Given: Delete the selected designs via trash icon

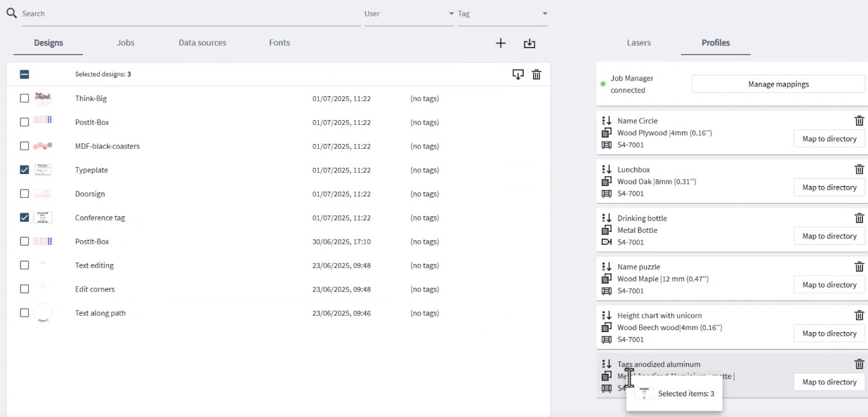Looking at the screenshot, I should tap(537, 74).
